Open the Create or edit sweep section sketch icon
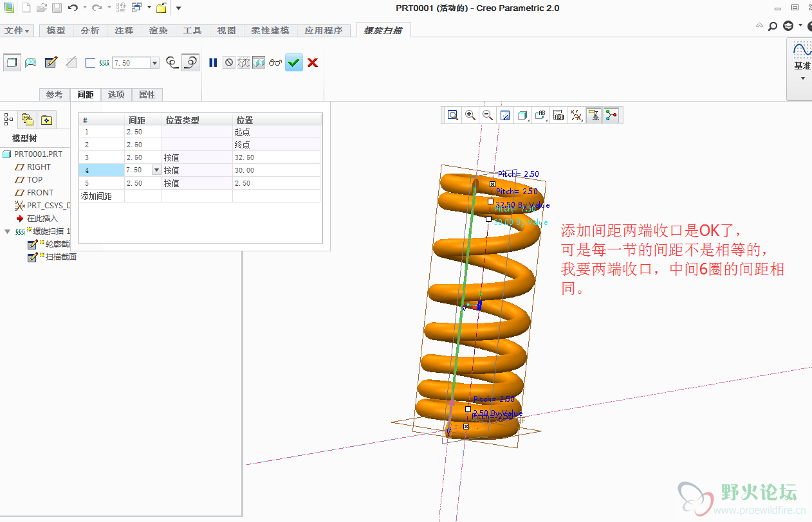Viewport: 812px width, 522px height. click(51, 62)
